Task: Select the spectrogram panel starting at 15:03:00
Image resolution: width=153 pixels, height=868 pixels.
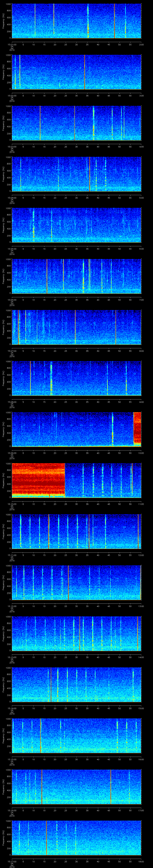Action: pos(77,123)
